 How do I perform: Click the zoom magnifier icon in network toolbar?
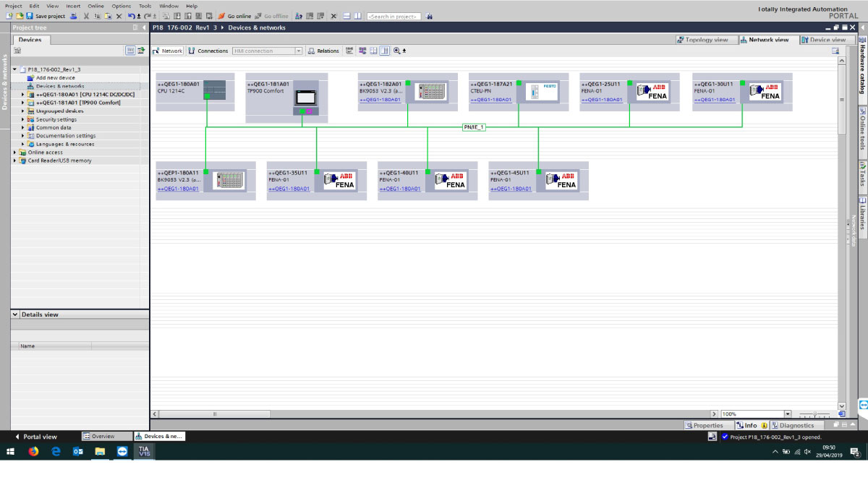[x=396, y=51]
